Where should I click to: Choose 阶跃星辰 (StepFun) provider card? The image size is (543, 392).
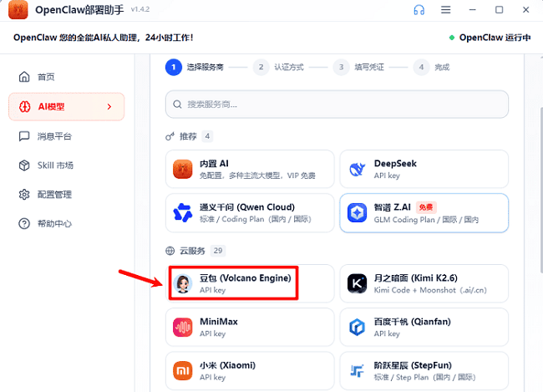click(x=424, y=371)
